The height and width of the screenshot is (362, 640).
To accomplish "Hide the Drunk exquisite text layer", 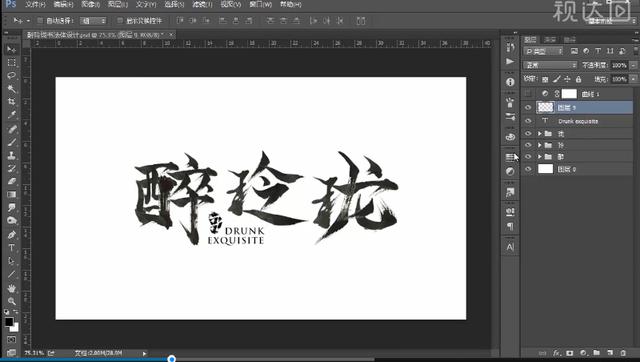I will 528,121.
